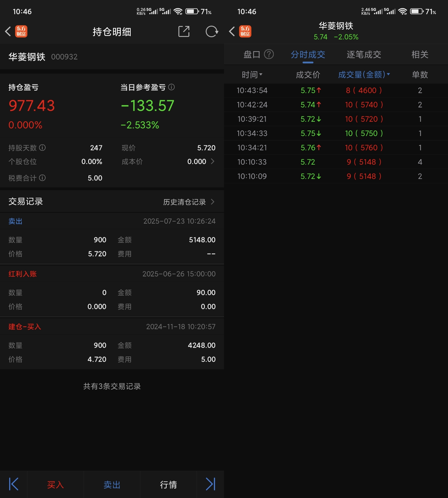Image resolution: width=448 pixels, height=498 pixels.
Task: Select trade row at 10:34:21
Action: [336, 148]
